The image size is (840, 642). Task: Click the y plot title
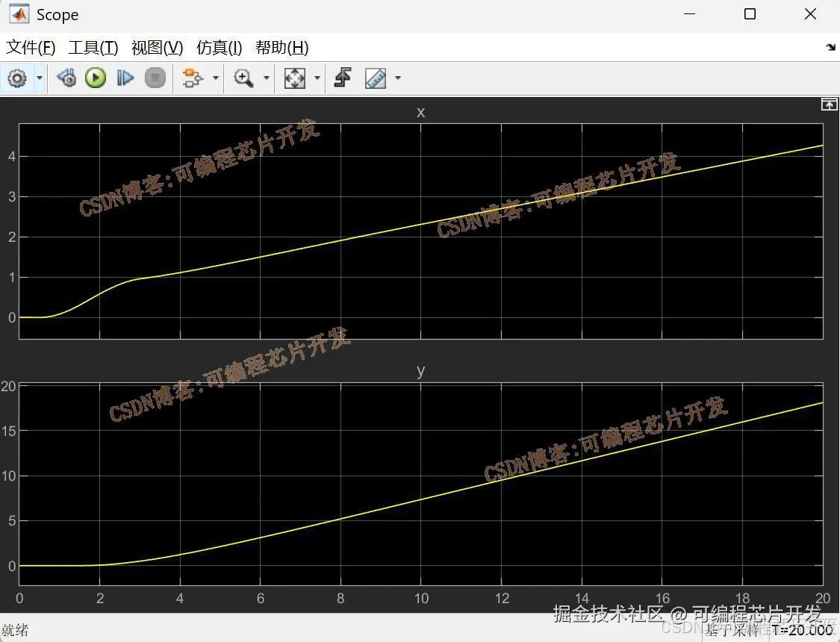click(x=420, y=370)
